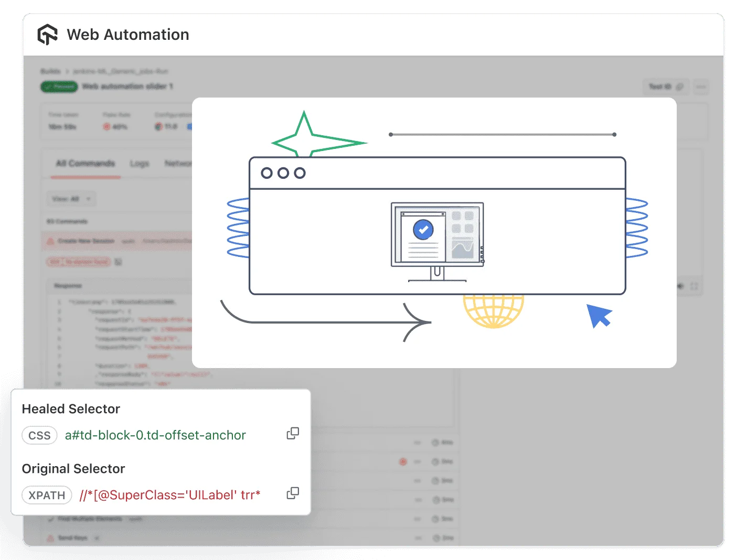The image size is (747, 560).
Task: Click the eye icon on the response panel
Action: [680, 286]
